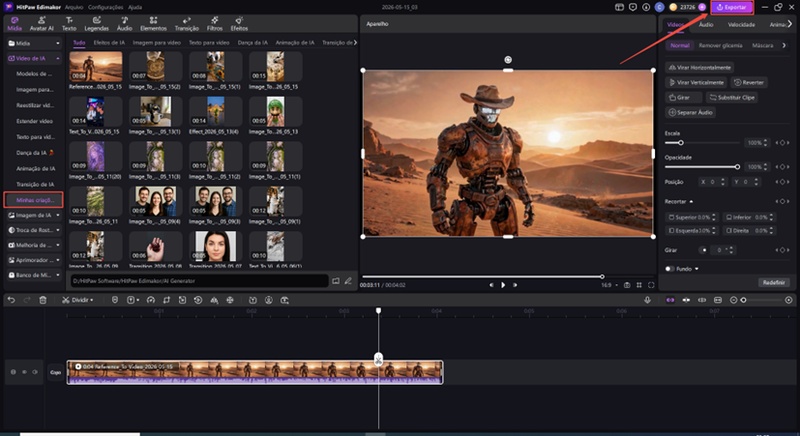Select the Efeitos de IA media tab
Viewport: 800px width, 436px height.
point(109,43)
